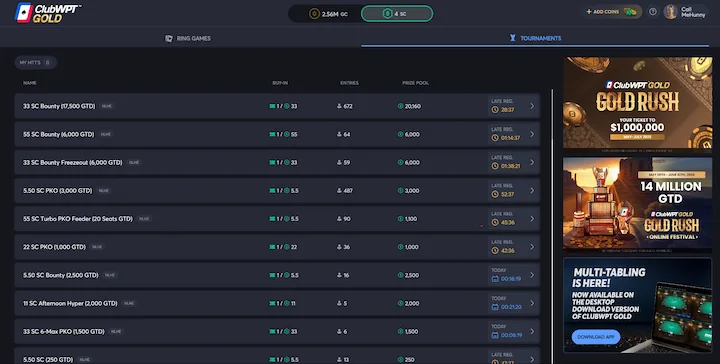Click the calendar icon beside 00:16:19

(495, 279)
